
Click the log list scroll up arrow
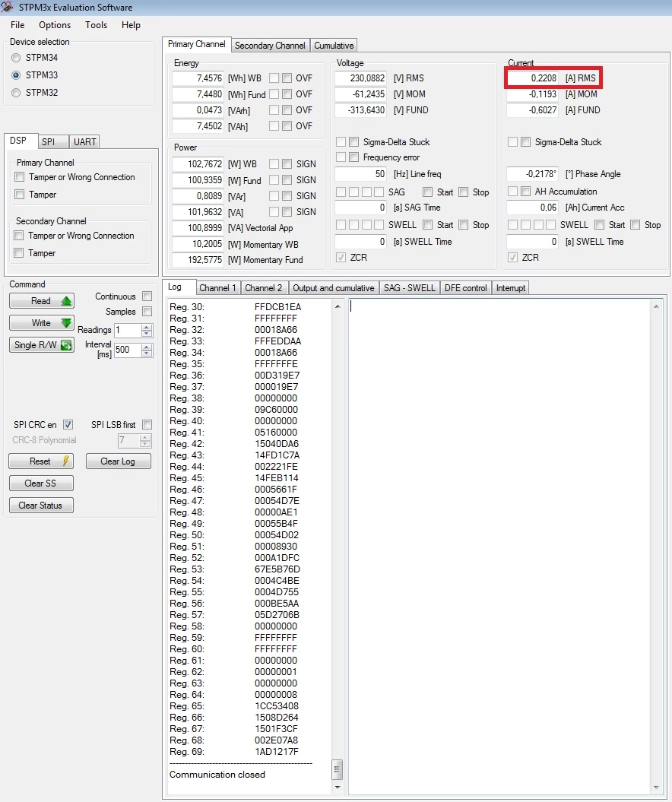[x=337, y=306]
